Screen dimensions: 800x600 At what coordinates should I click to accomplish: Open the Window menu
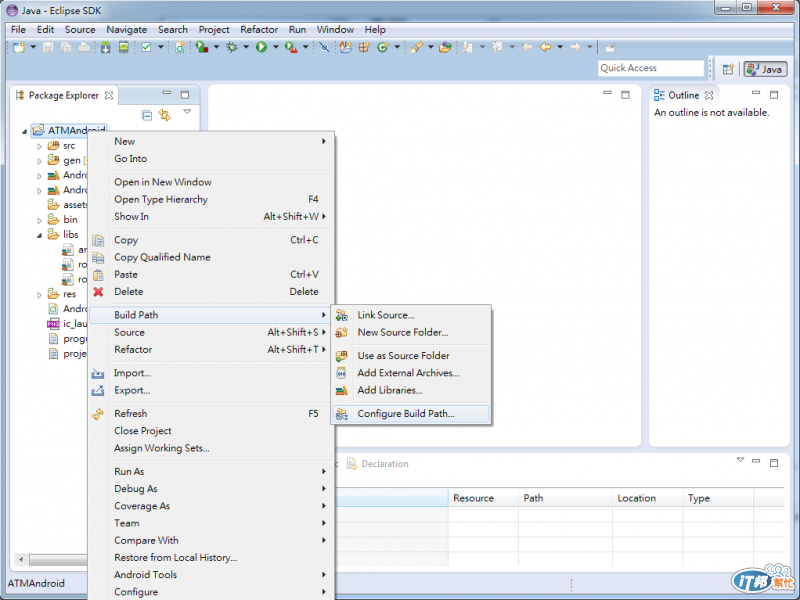[x=335, y=30]
